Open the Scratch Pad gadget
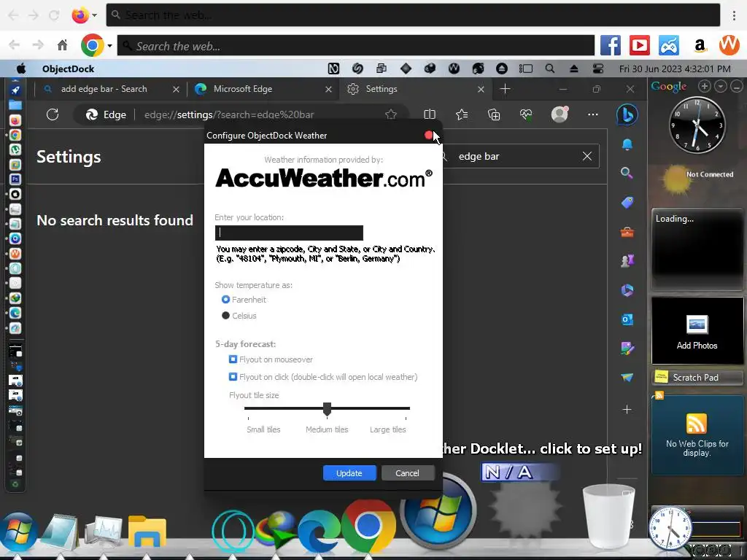The width and height of the screenshot is (747, 560). (697, 378)
